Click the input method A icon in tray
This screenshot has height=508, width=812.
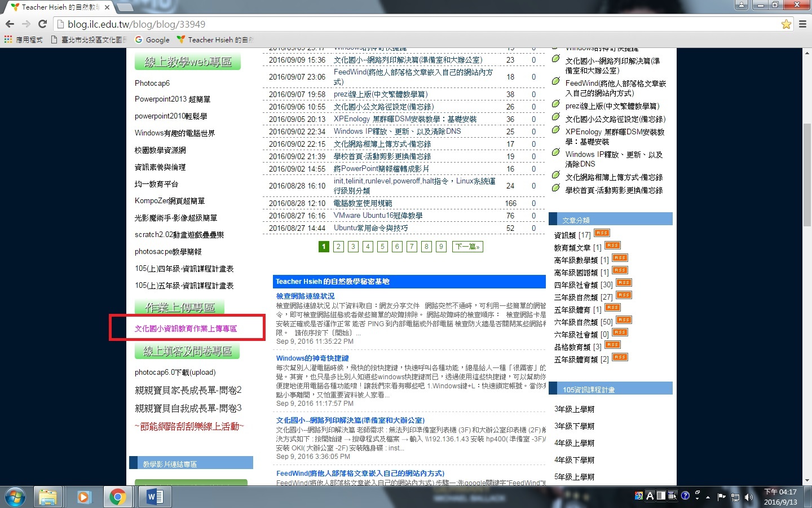click(x=650, y=496)
